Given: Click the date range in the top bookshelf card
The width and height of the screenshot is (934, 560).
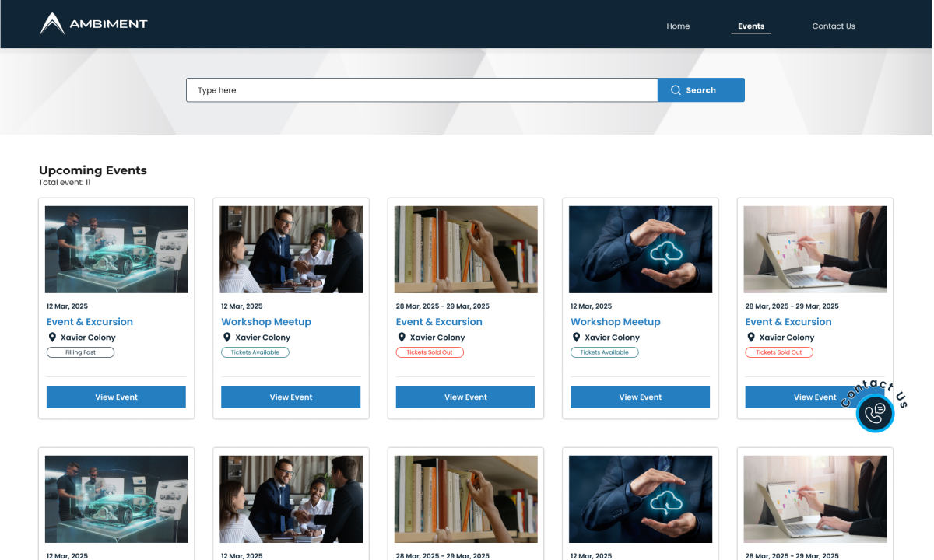Looking at the screenshot, I should click(x=443, y=306).
